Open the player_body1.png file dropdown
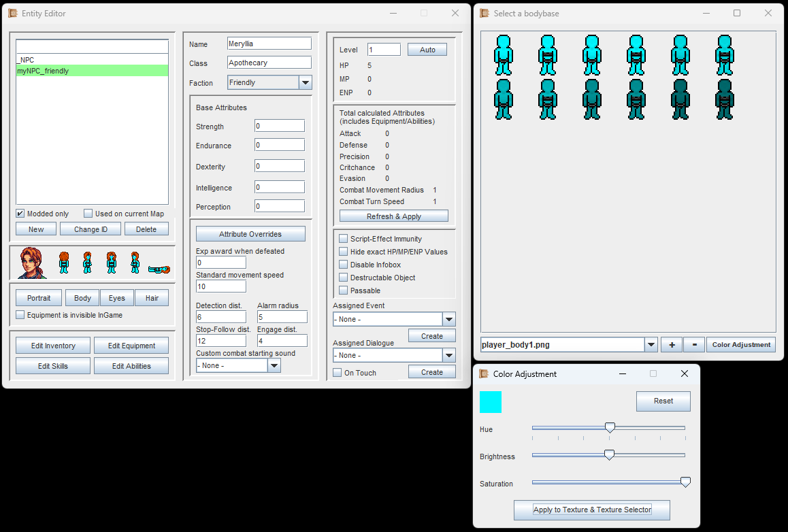This screenshot has width=788, height=532. tap(651, 345)
